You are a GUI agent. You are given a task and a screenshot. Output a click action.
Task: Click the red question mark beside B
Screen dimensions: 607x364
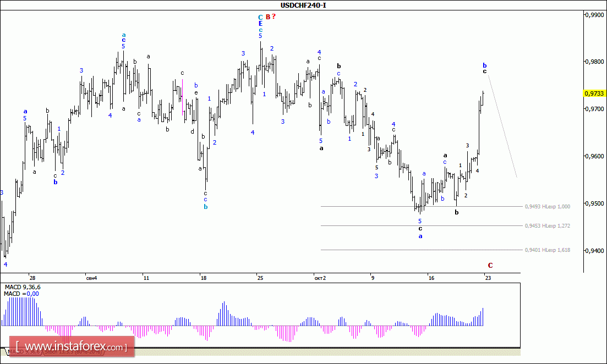[274, 16]
